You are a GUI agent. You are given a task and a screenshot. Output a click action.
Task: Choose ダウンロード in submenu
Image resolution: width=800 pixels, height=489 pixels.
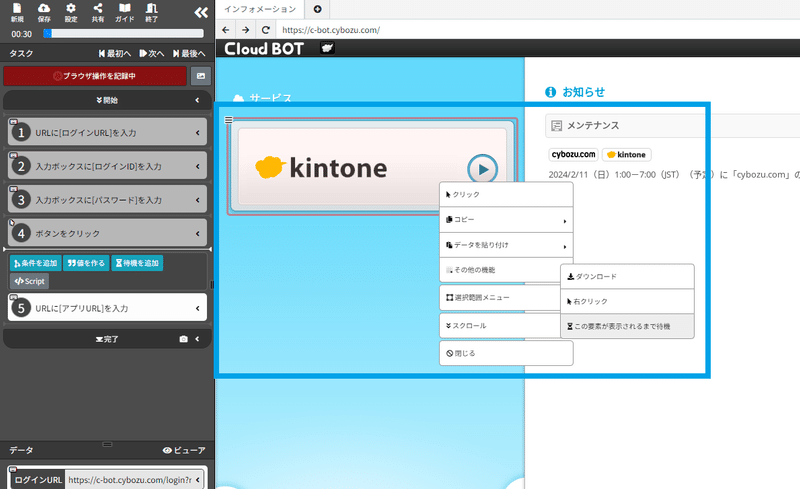coord(628,276)
